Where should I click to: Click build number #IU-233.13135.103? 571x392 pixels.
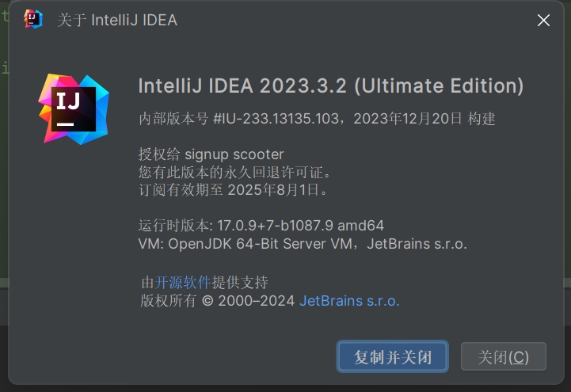(x=276, y=119)
